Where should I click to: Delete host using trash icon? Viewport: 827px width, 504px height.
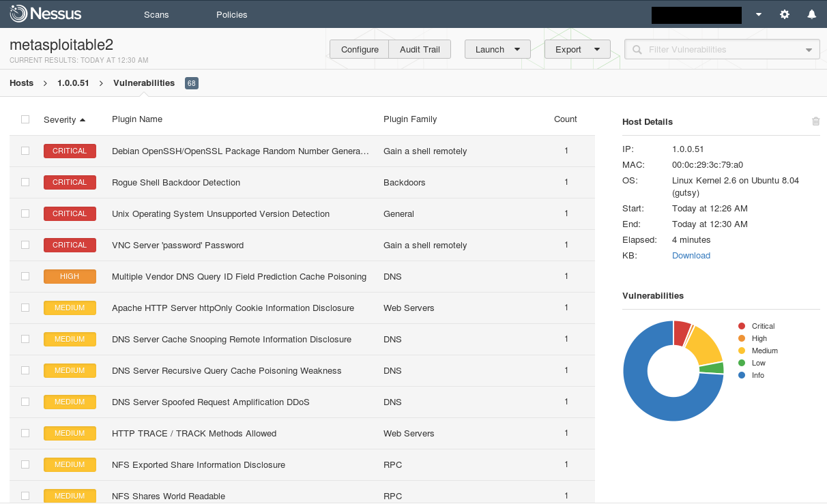click(815, 121)
